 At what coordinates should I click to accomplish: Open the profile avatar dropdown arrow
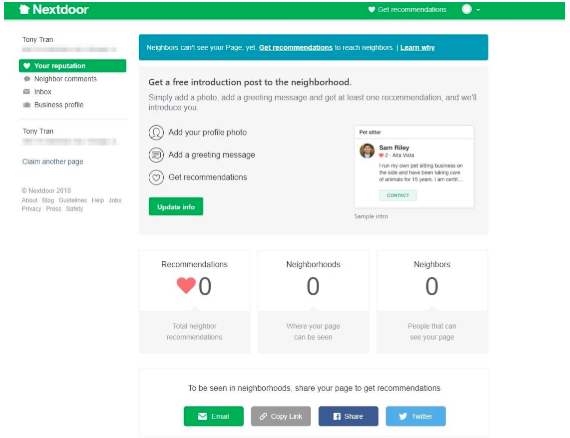pyautogui.click(x=478, y=10)
